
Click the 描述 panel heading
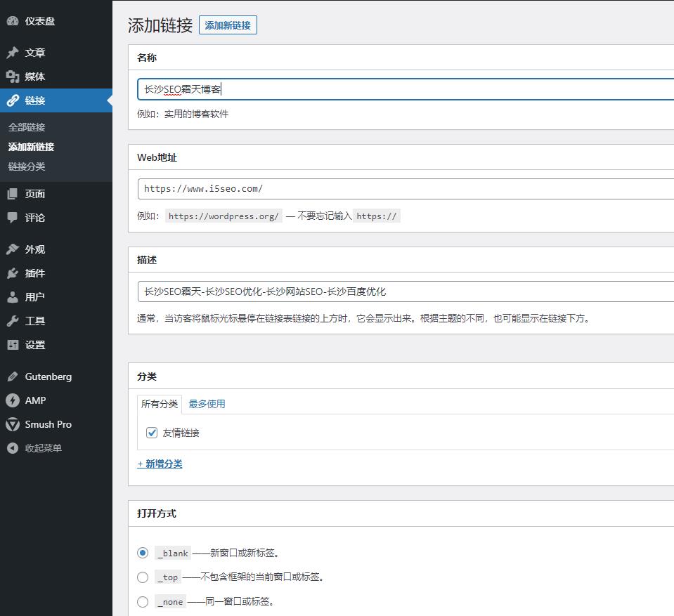click(x=147, y=260)
